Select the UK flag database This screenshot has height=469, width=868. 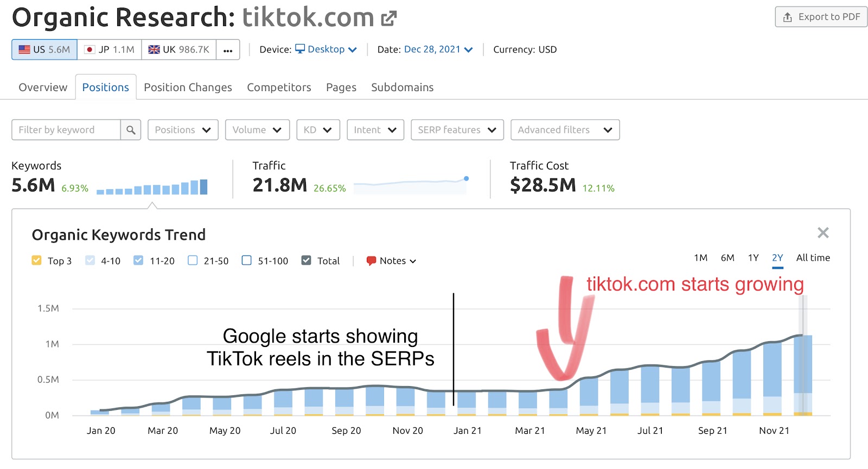click(179, 49)
